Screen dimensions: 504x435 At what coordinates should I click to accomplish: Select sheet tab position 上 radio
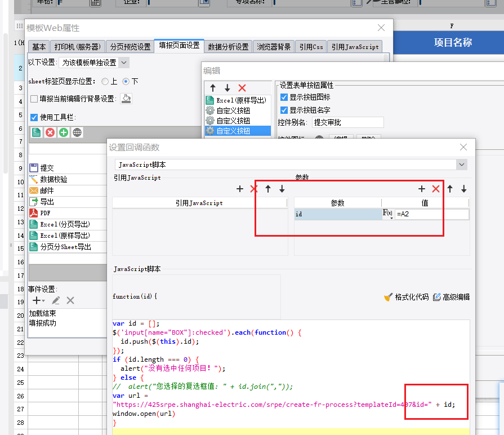click(105, 82)
